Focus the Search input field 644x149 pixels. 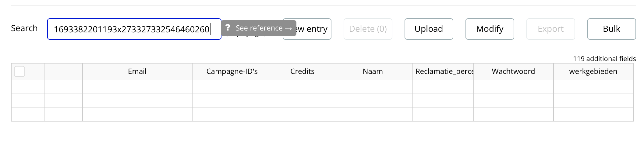134,29
